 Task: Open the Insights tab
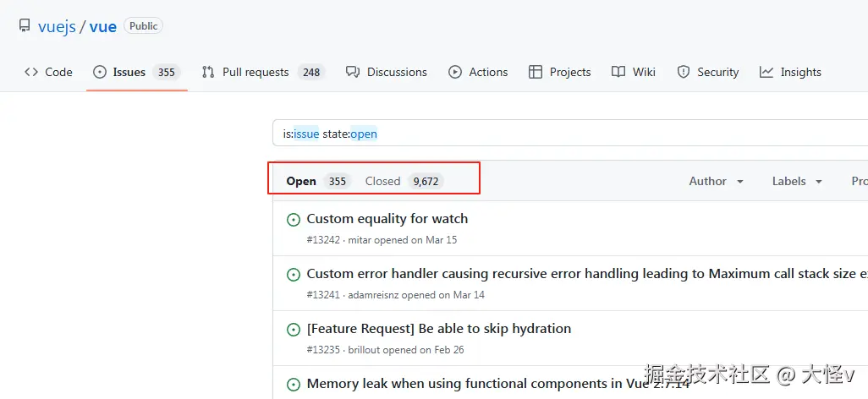pyautogui.click(x=800, y=72)
